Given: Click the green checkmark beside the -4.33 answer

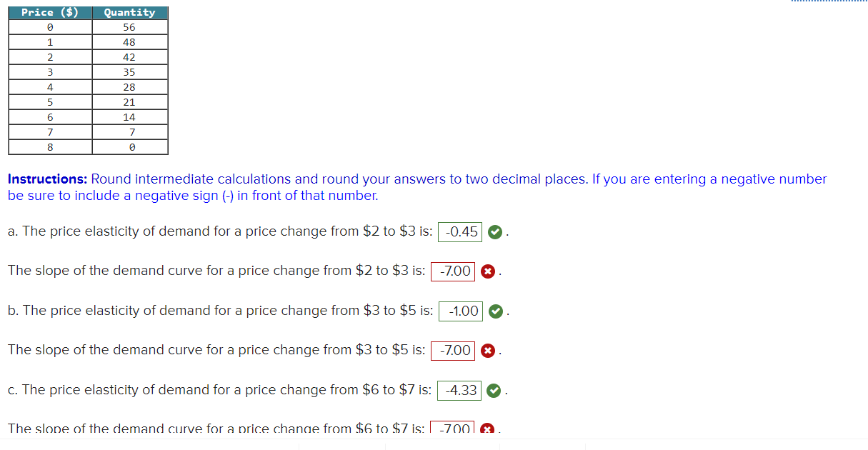Looking at the screenshot, I should 495,390.
